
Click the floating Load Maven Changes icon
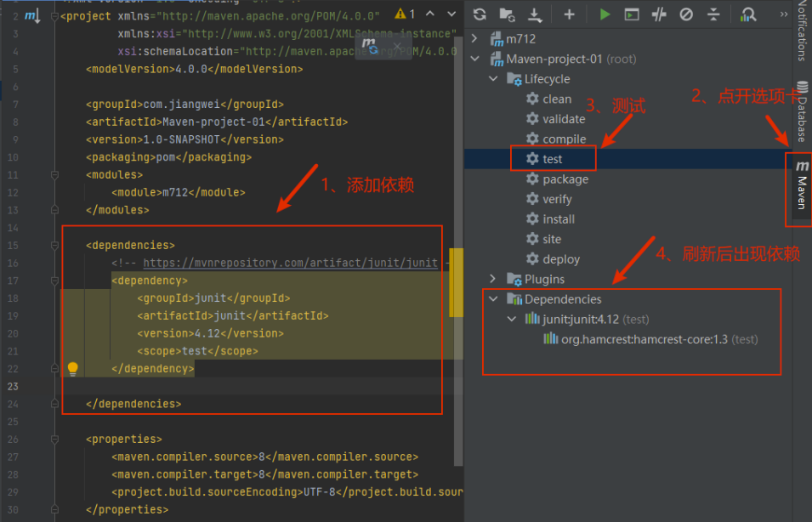[x=370, y=46]
